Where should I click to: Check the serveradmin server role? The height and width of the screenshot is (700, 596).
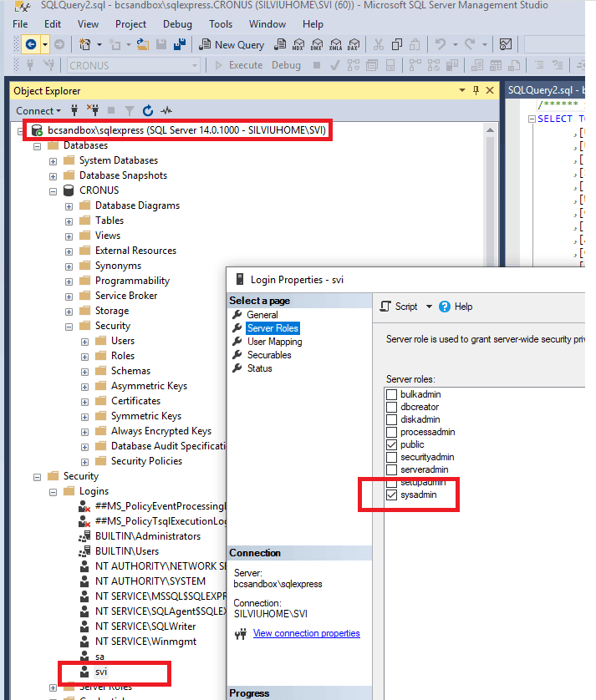point(391,469)
